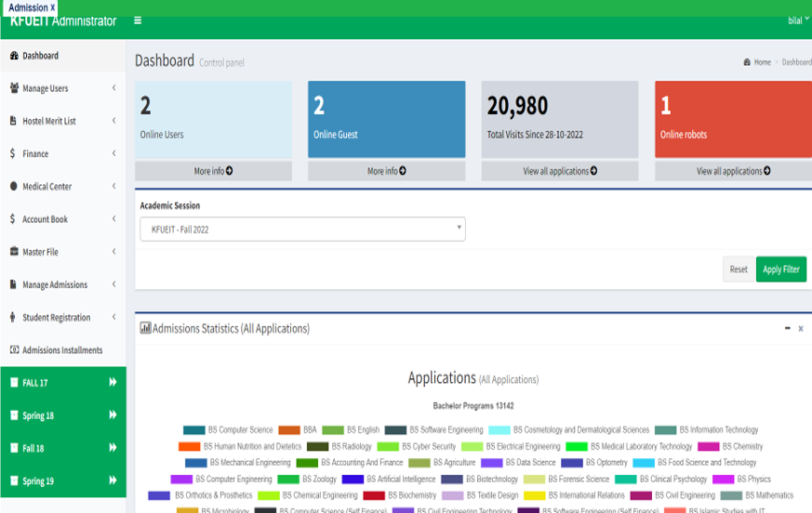Open Dashboard in the sidebar
This screenshot has height=513, width=812.
pyautogui.click(x=62, y=56)
